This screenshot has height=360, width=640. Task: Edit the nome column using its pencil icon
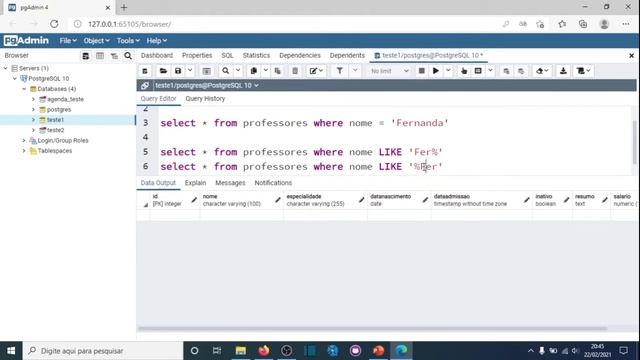(x=278, y=200)
